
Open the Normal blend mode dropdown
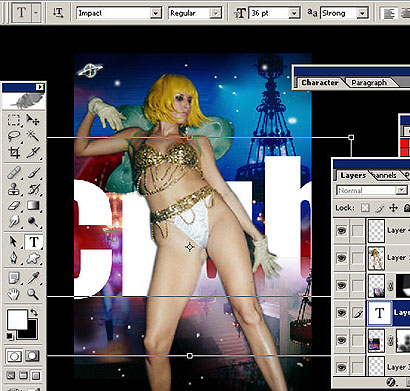coord(401,190)
